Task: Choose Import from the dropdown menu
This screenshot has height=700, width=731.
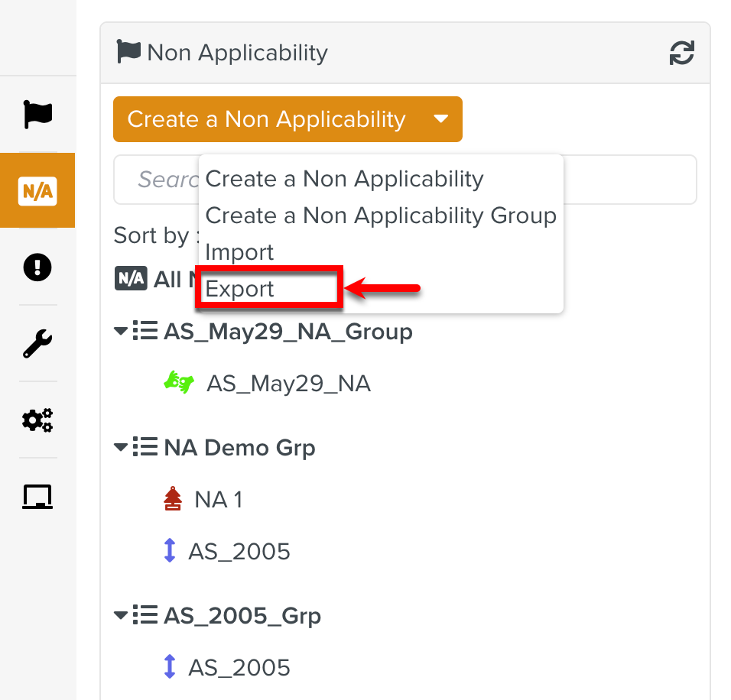Action: 240,252
